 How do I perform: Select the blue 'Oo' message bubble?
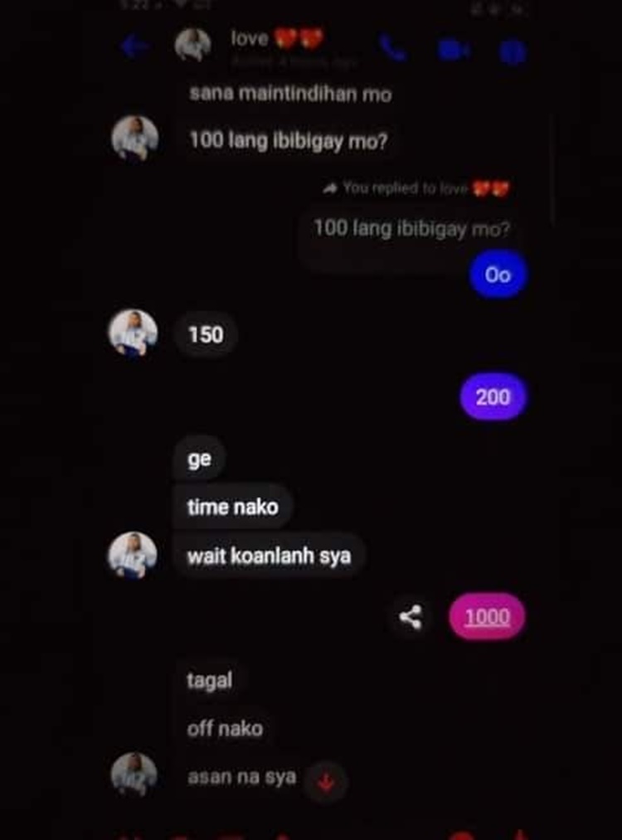(498, 274)
